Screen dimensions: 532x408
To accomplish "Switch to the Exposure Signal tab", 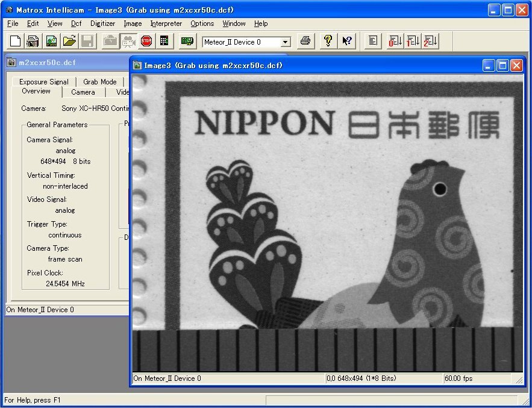I will point(43,82).
